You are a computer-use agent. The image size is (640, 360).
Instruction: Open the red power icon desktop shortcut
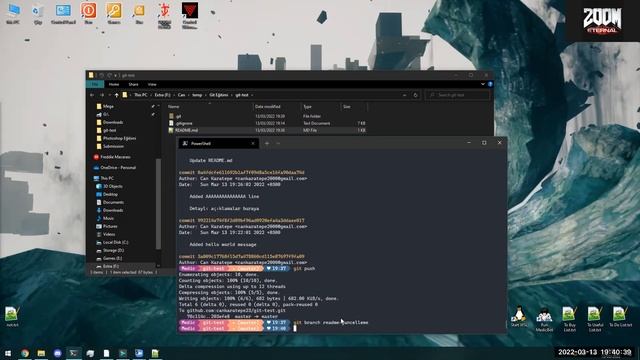point(89,13)
